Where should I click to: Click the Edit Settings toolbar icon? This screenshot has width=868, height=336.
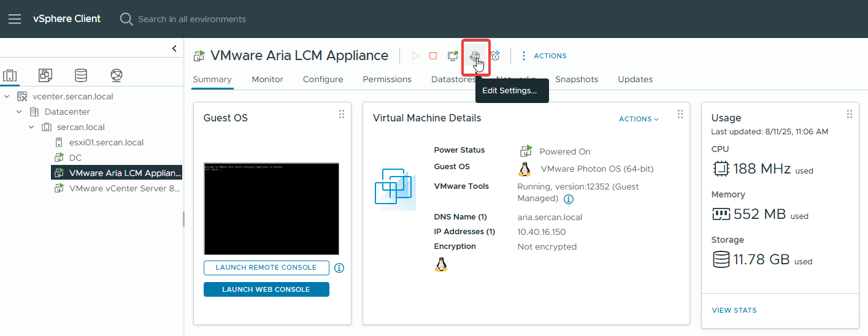click(474, 56)
